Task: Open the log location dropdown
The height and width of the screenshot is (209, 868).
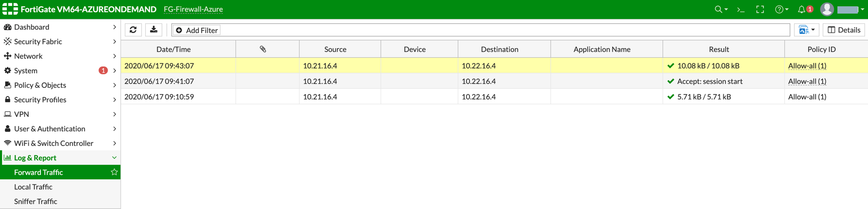Action: [806, 30]
